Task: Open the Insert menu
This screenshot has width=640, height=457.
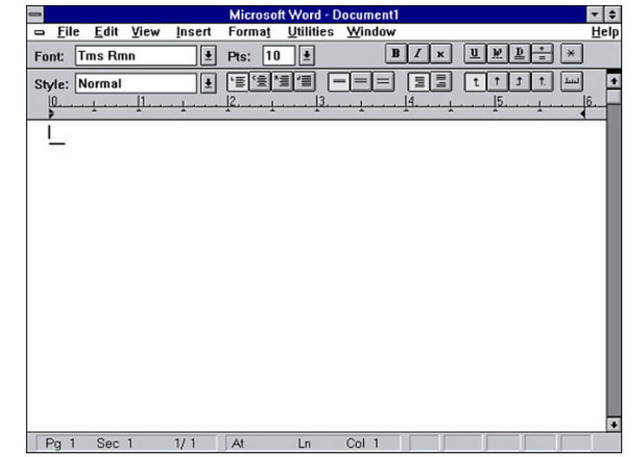Action: pyautogui.click(x=193, y=32)
